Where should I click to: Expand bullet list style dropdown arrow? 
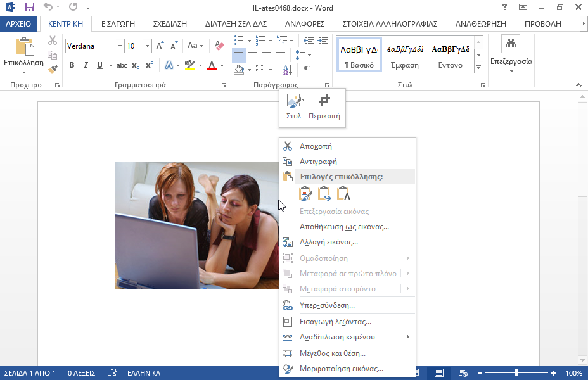pos(249,41)
